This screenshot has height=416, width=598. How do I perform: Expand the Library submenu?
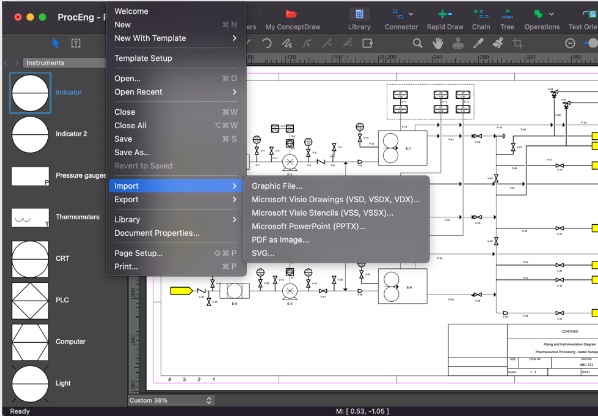[x=176, y=220]
